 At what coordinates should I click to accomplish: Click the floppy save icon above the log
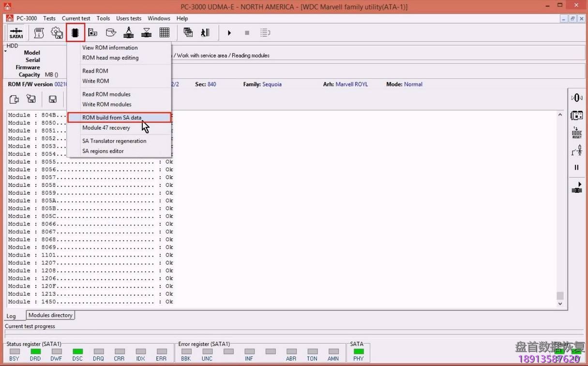pyautogui.click(x=52, y=99)
